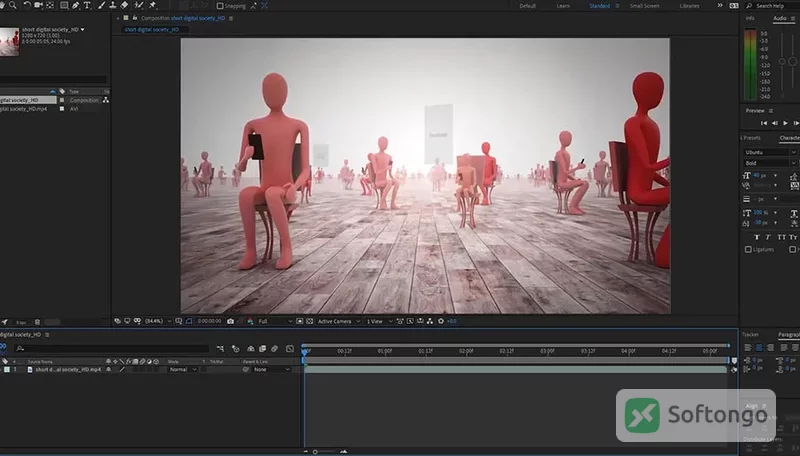Delete selected project items with trash icon
This screenshot has width=800, height=456.
click(x=37, y=322)
